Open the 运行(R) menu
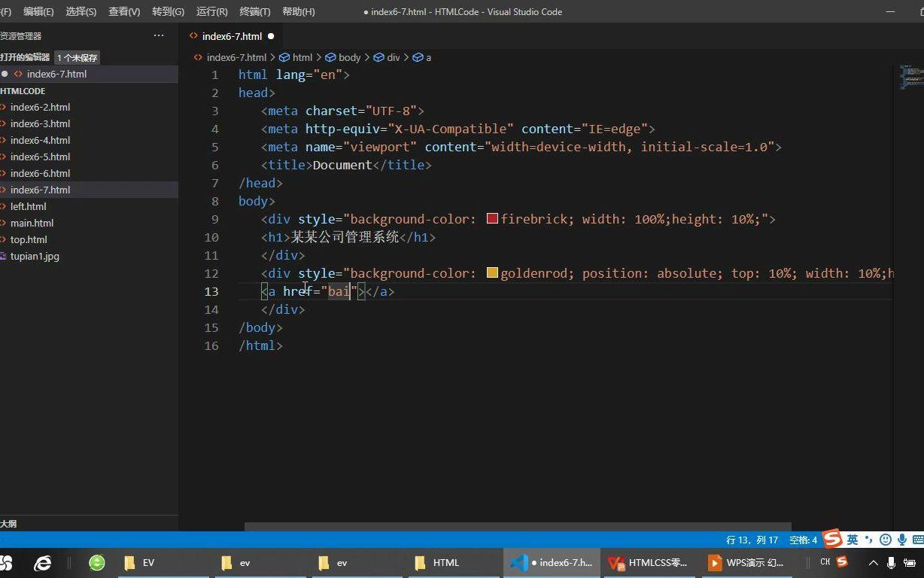 211,11
